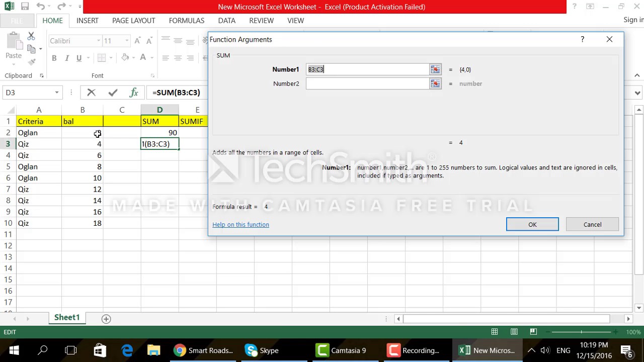Screen dimensions: 644x362
Task: Click the Cut scissors icon
Action: coord(31,36)
